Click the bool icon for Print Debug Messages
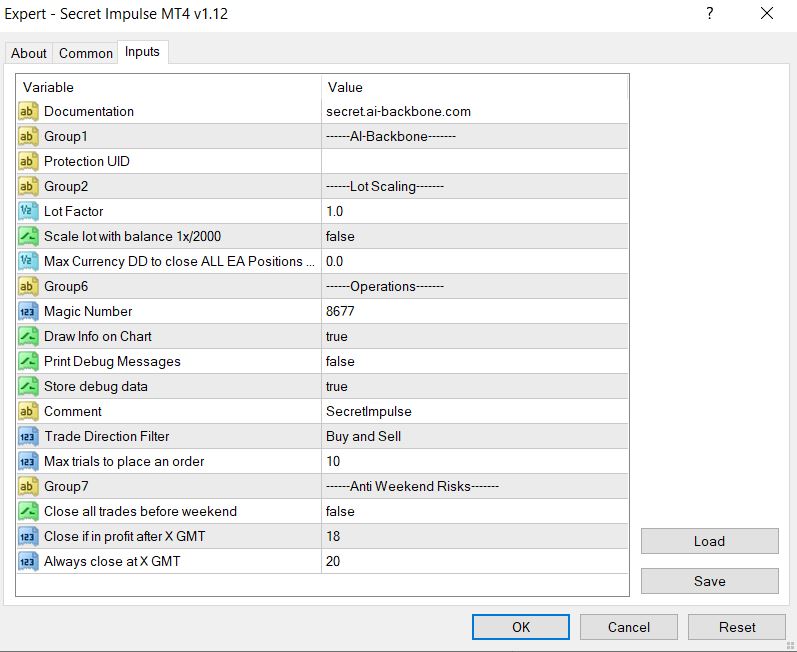Screen dimensions: 797x652 pyautogui.click(x=28, y=361)
